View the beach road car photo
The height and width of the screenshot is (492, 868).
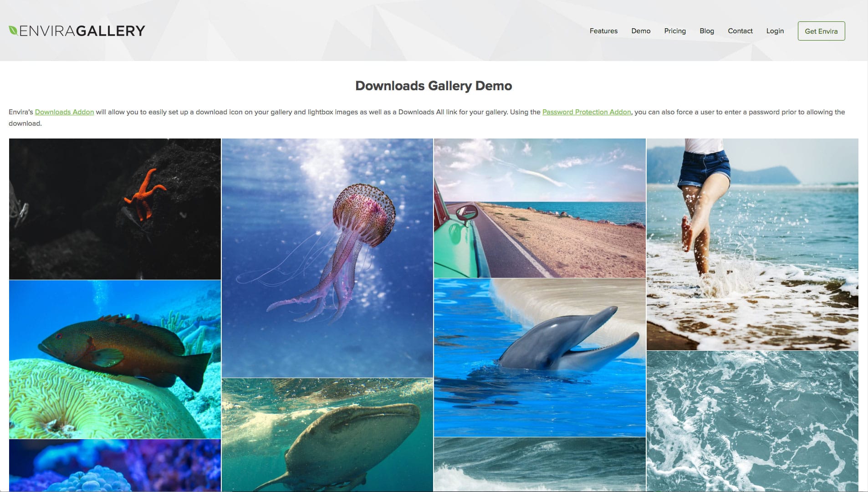click(540, 208)
